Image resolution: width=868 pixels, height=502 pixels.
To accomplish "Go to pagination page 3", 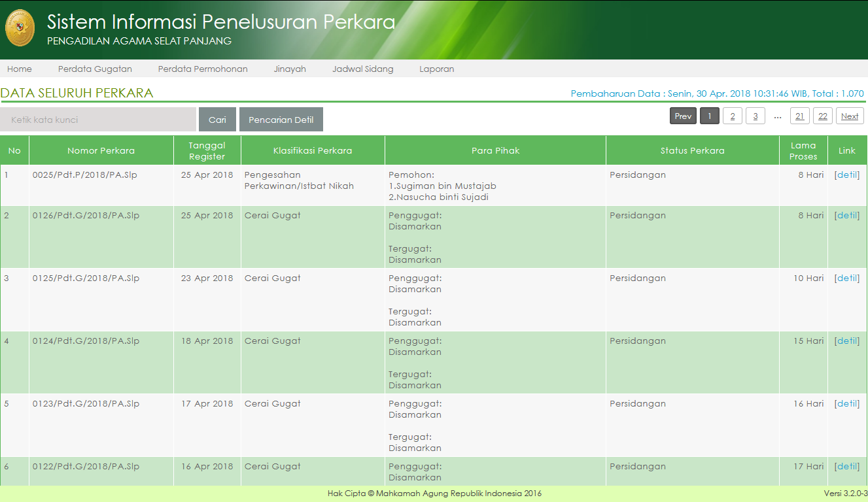I will [x=755, y=116].
